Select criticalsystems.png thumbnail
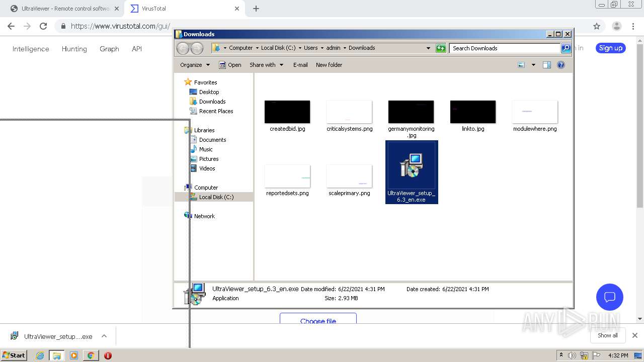This screenshot has height=362, width=644. click(349, 112)
